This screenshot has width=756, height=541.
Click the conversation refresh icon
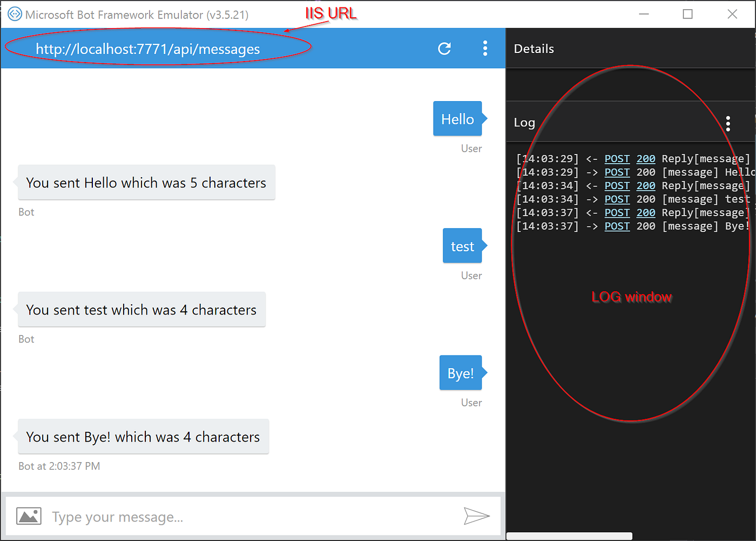[x=444, y=49]
